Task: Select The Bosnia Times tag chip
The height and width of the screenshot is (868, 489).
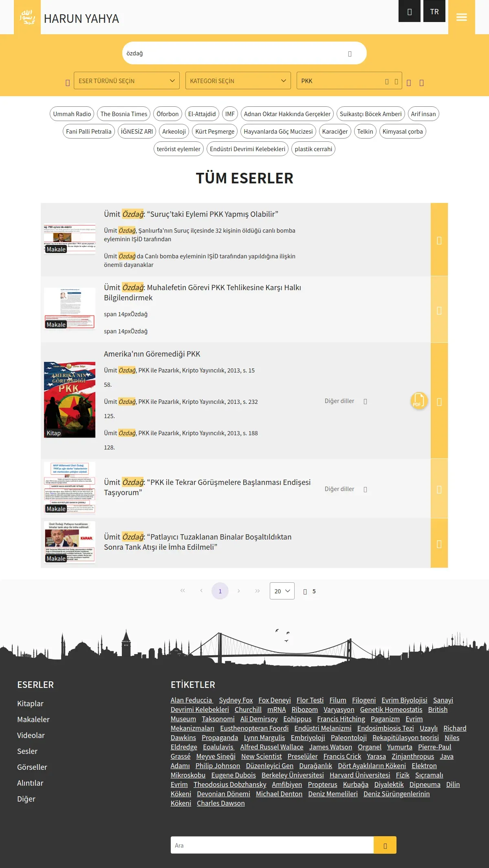Action: (124, 114)
